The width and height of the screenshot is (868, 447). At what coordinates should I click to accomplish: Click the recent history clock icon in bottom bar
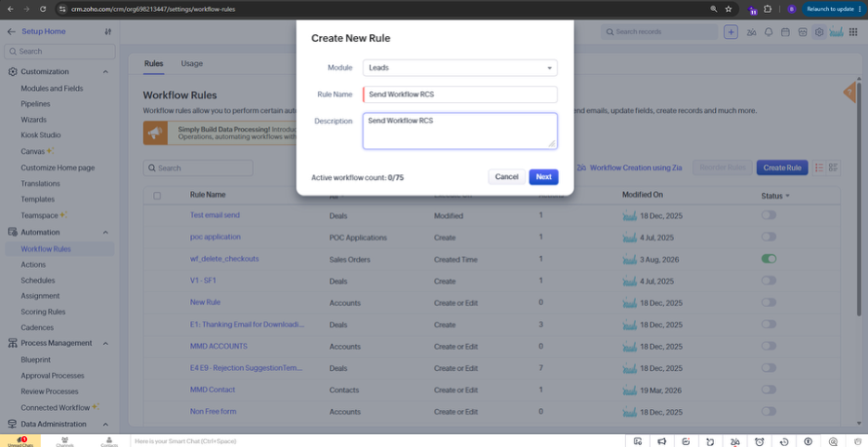click(x=784, y=441)
